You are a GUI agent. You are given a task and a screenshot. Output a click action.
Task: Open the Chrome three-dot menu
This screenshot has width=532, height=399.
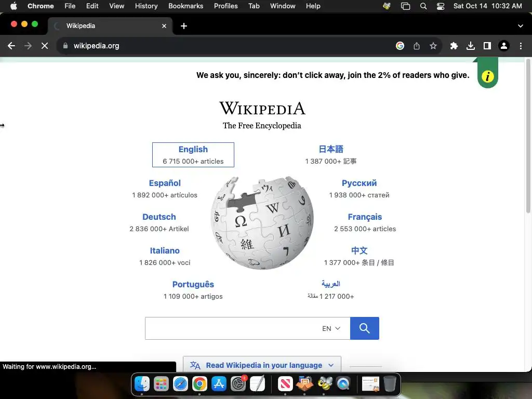(521, 46)
